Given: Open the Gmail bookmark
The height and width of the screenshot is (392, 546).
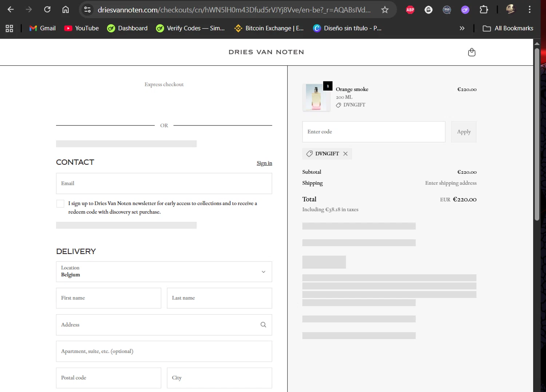Looking at the screenshot, I should coord(43,28).
